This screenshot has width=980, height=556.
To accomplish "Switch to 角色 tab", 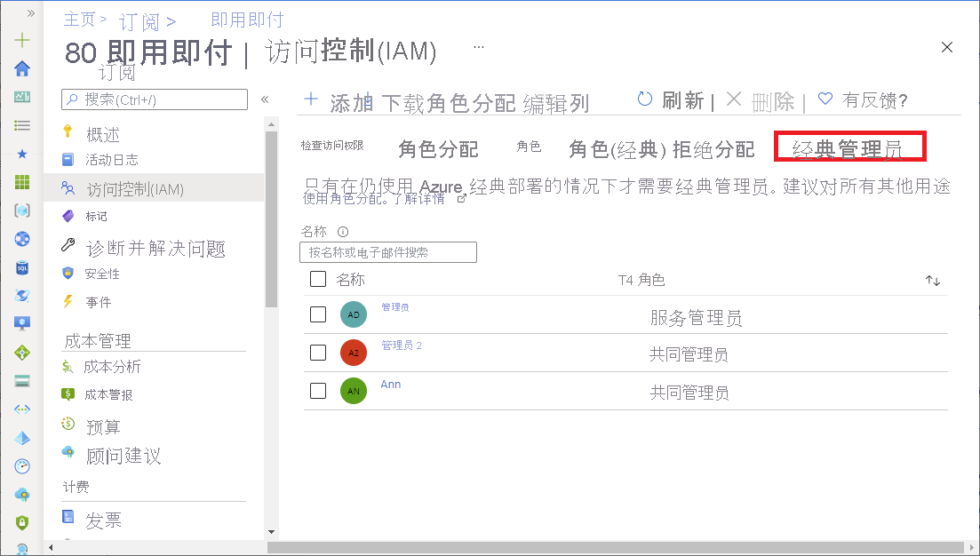I will pyautogui.click(x=529, y=147).
